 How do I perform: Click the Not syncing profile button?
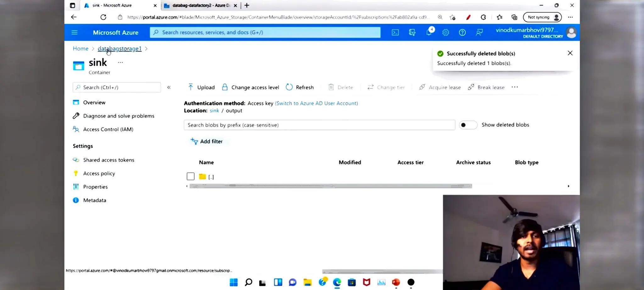tap(542, 17)
